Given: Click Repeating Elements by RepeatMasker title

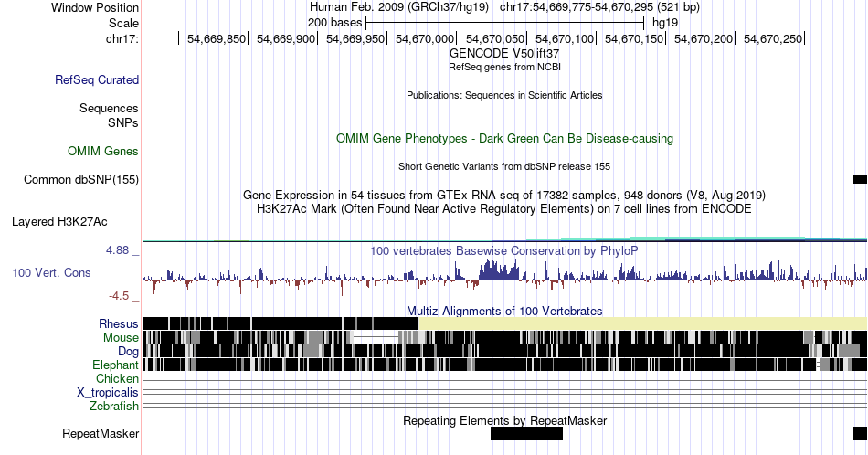Looking at the screenshot, I should 504,420.
